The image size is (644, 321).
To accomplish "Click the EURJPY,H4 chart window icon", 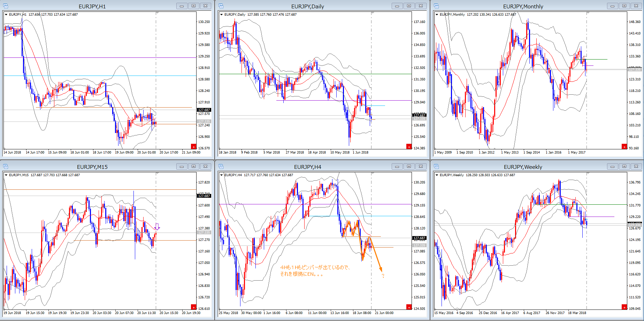I will pyautogui.click(x=221, y=166).
